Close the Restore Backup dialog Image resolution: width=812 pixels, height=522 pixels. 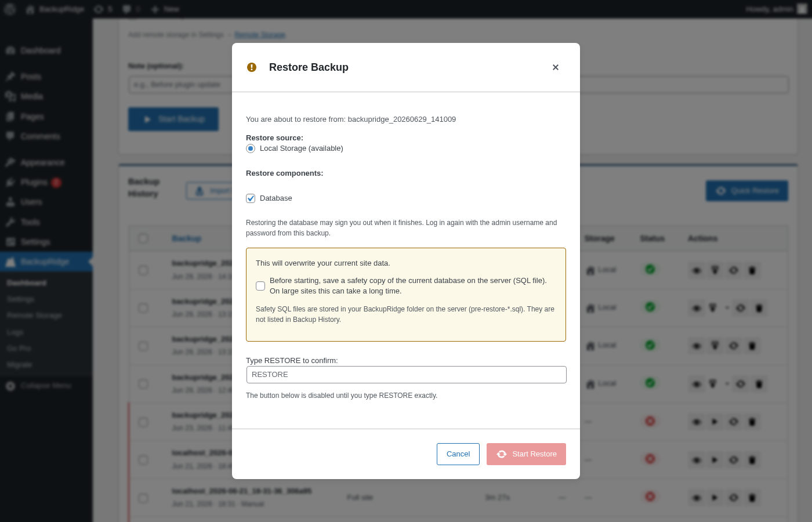(x=556, y=67)
